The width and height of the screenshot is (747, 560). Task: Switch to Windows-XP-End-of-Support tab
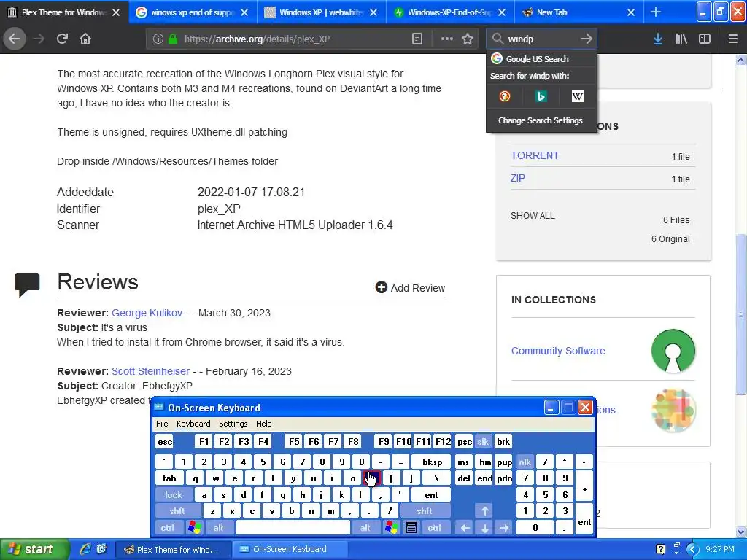pos(449,12)
